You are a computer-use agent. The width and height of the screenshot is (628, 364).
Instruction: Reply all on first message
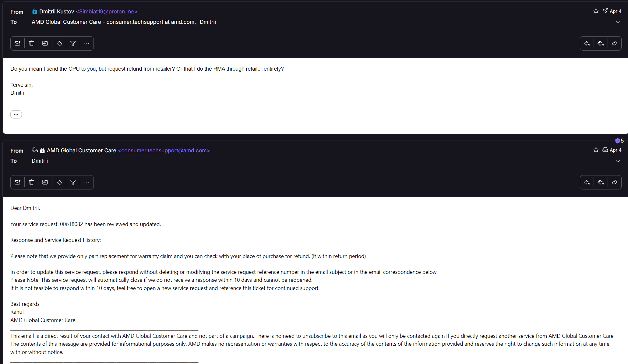[x=601, y=43]
